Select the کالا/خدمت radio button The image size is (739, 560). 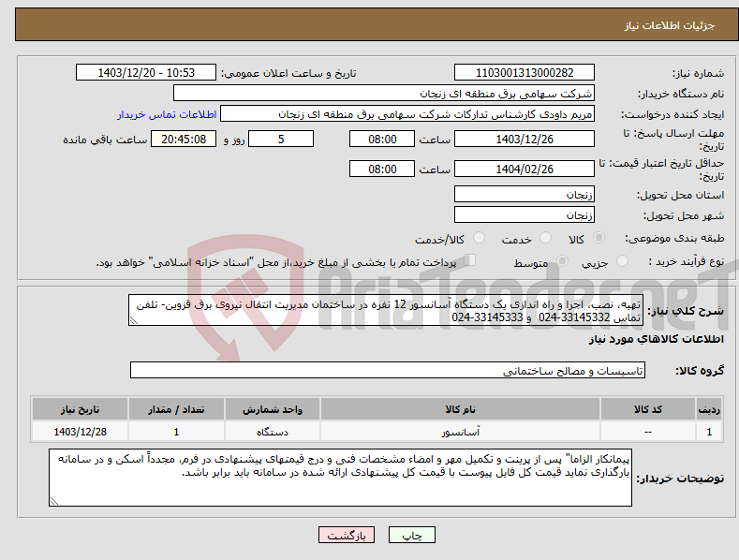(x=479, y=238)
